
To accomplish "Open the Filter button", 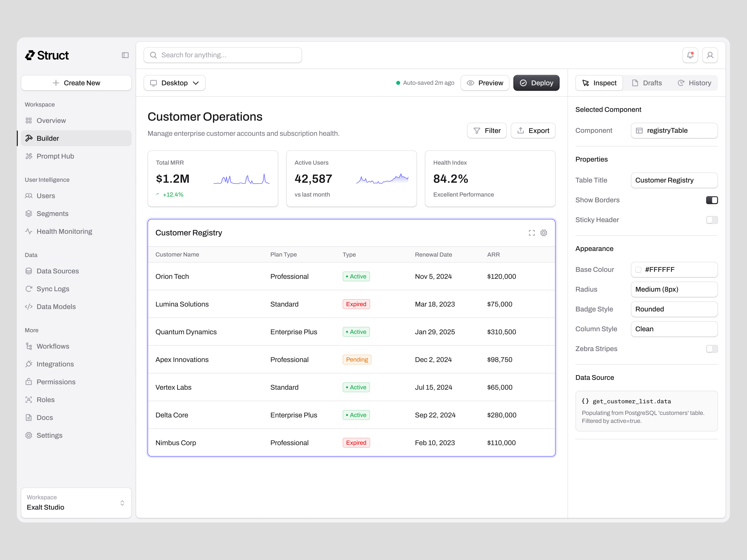I will click(x=487, y=131).
